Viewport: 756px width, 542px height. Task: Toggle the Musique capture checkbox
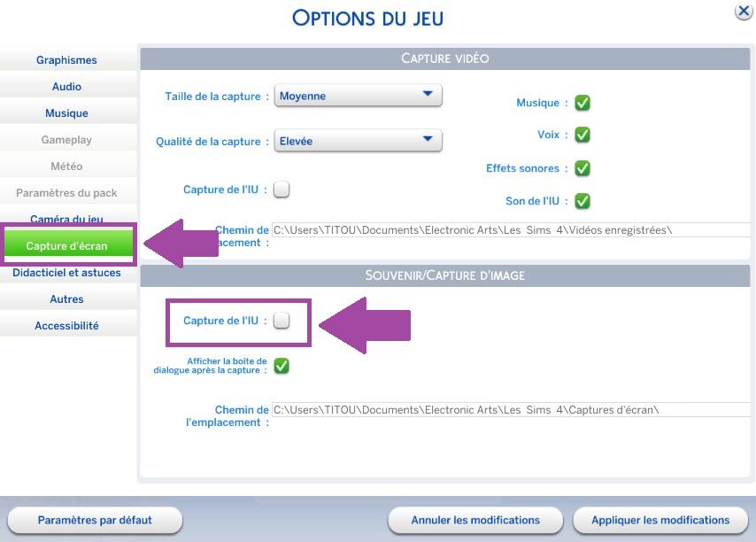pyautogui.click(x=582, y=103)
